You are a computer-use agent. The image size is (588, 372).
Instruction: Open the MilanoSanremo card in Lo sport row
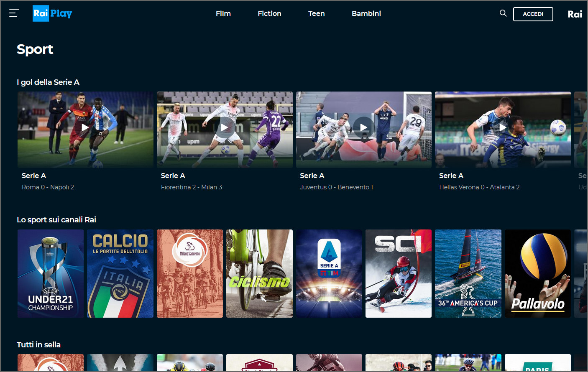click(190, 273)
